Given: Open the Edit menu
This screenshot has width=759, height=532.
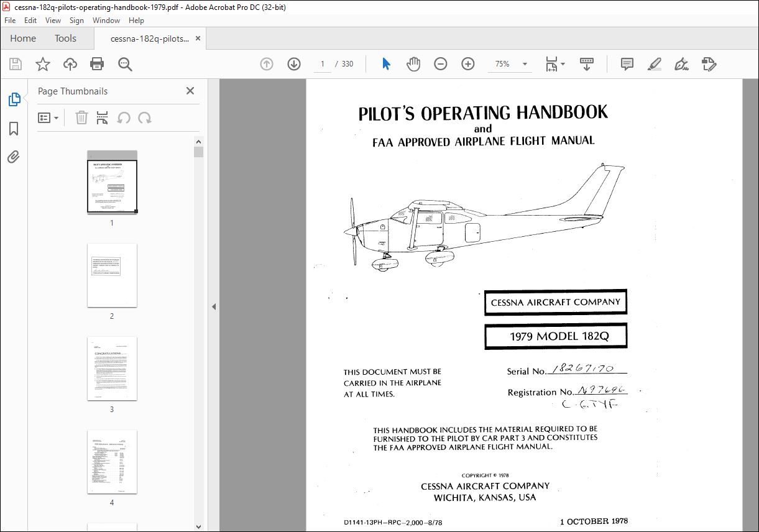Looking at the screenshot, I should (30, 21).
